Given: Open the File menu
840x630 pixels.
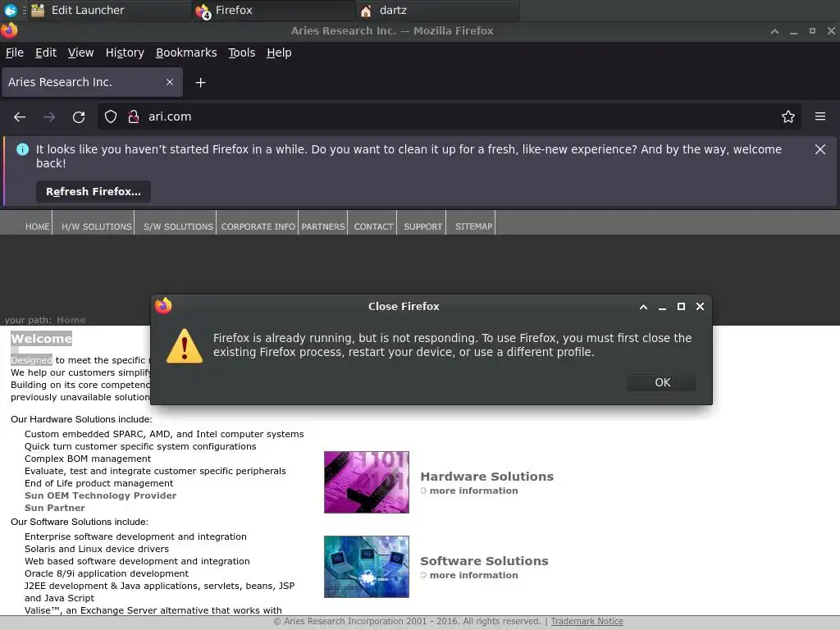Looking at the screenshot, I should tap(15, 52).
